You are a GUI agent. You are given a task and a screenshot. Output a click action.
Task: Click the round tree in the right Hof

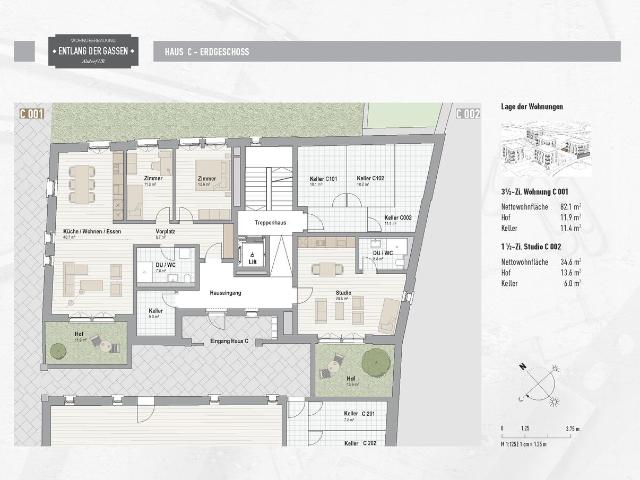(x=372, y=363)
